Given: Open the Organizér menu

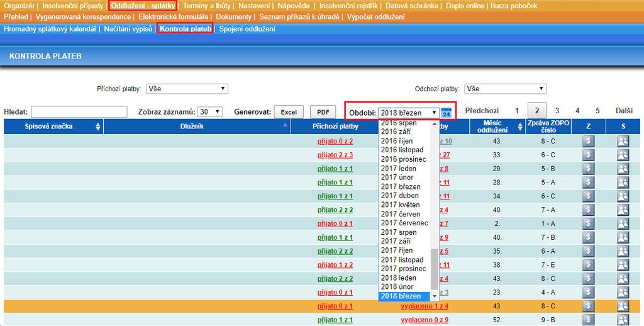Looking at the screenshot, I should click(x=19, y=6).
